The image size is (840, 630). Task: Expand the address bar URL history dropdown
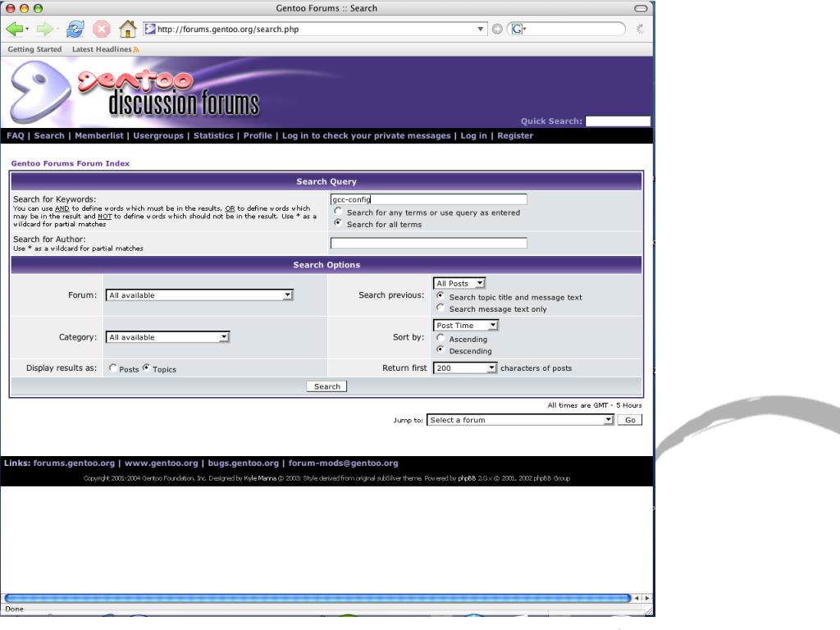click(480, 29)
